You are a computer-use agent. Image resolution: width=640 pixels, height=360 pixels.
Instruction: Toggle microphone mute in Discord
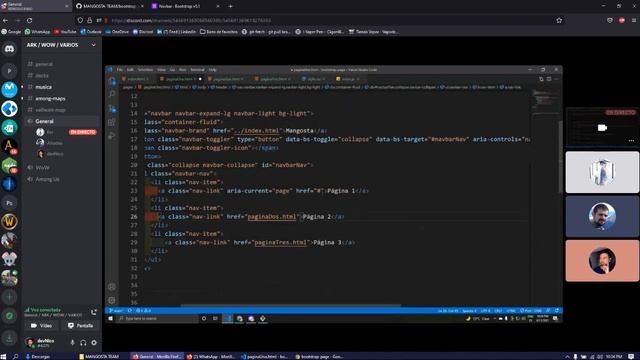[x=72, y=342]
